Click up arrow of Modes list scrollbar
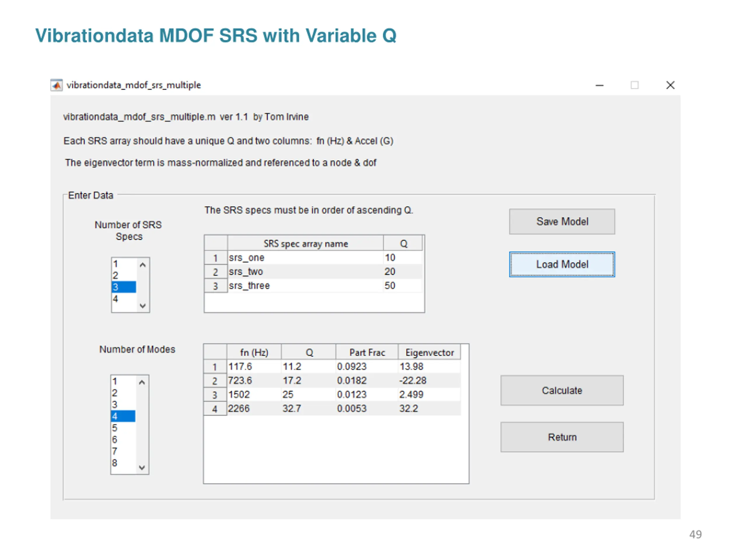747x560 pixels. 142,382
